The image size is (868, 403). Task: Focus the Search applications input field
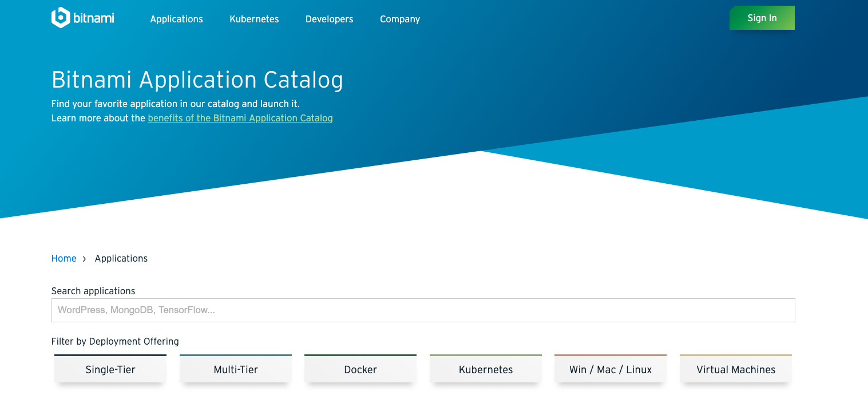[x=423, y=310]
